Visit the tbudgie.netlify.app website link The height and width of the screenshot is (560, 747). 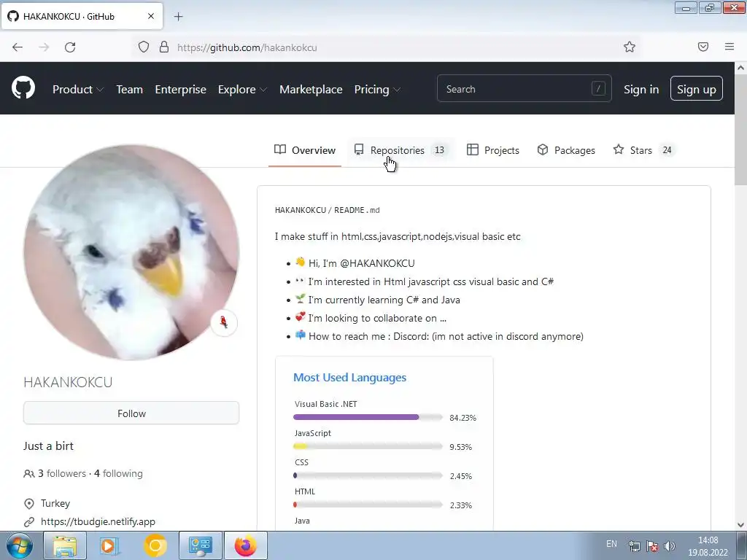pyautogui.click(x=98, y=521)
